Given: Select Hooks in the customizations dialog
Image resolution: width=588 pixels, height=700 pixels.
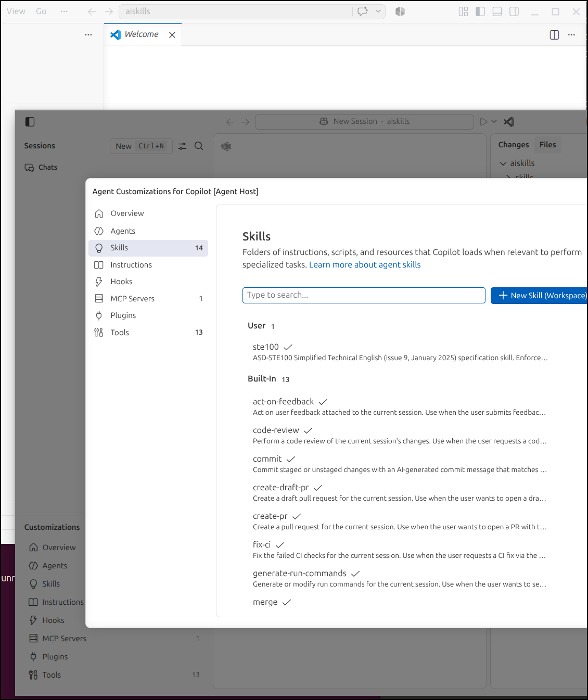Looking at the screenshot, I should pos(148,282).
